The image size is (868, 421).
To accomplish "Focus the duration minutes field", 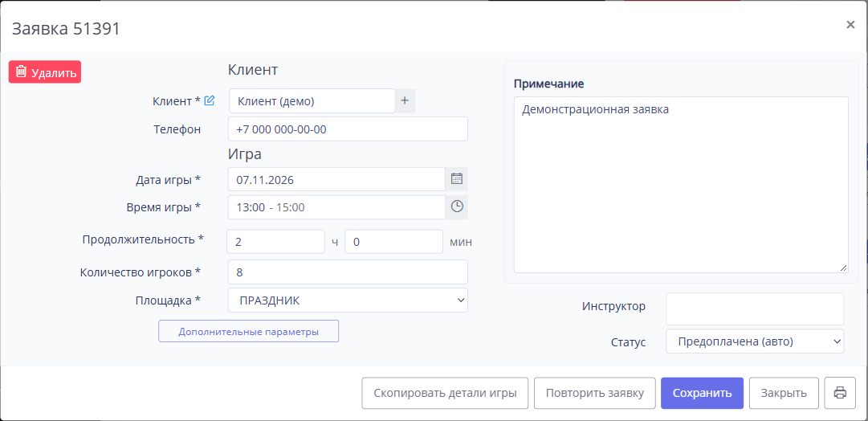I will coord(393,242).
